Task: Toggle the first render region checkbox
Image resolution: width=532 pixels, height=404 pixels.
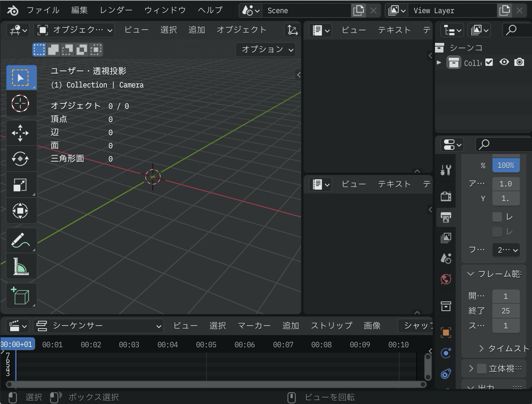Action: coord(497,217)
